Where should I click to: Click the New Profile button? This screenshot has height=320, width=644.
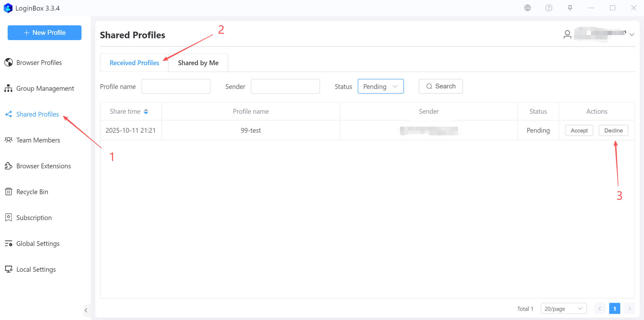[x=45, y=33]
